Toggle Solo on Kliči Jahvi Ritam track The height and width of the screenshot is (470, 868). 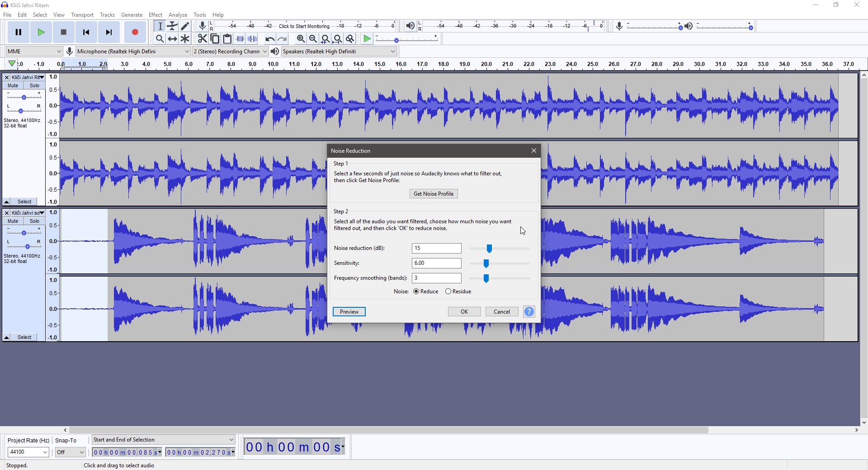[34, 85]
